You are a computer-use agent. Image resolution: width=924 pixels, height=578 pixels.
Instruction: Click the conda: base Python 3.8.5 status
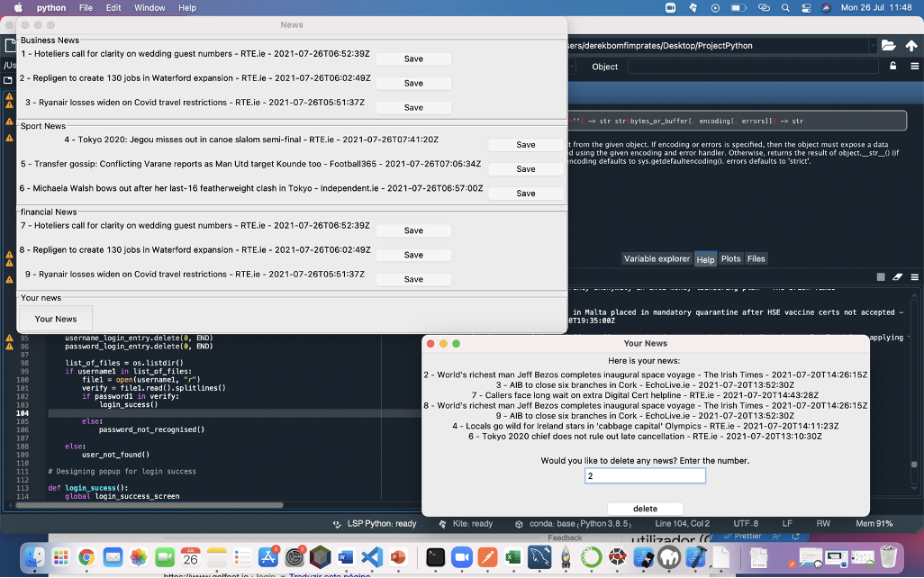(574, 524)
